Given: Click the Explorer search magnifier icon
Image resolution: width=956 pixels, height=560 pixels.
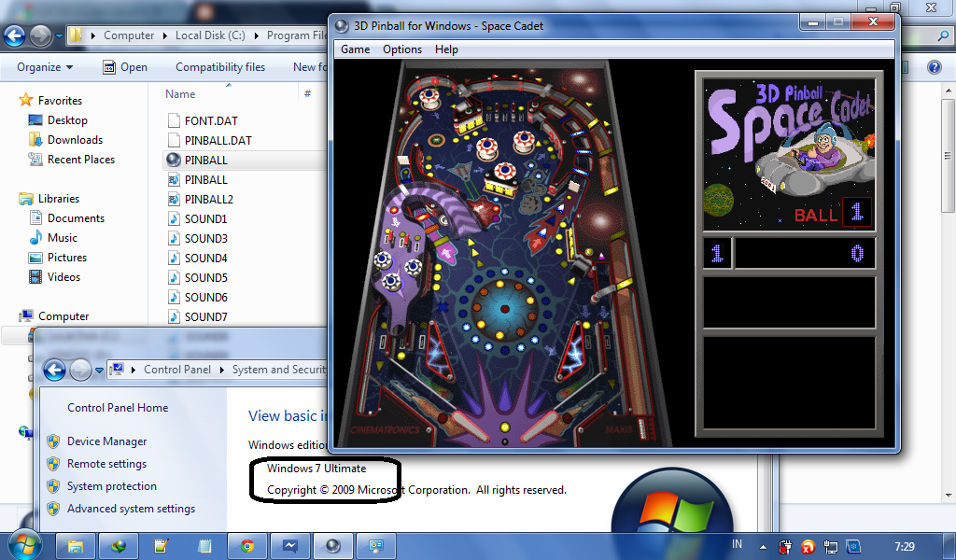Looking at the screenshot, I should [x=943, y=36].
